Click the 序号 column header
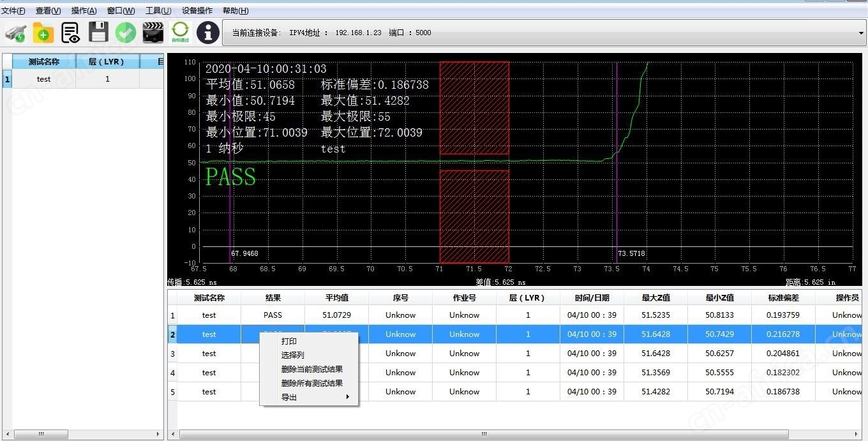Screen dimensions: 868x441 400,298
